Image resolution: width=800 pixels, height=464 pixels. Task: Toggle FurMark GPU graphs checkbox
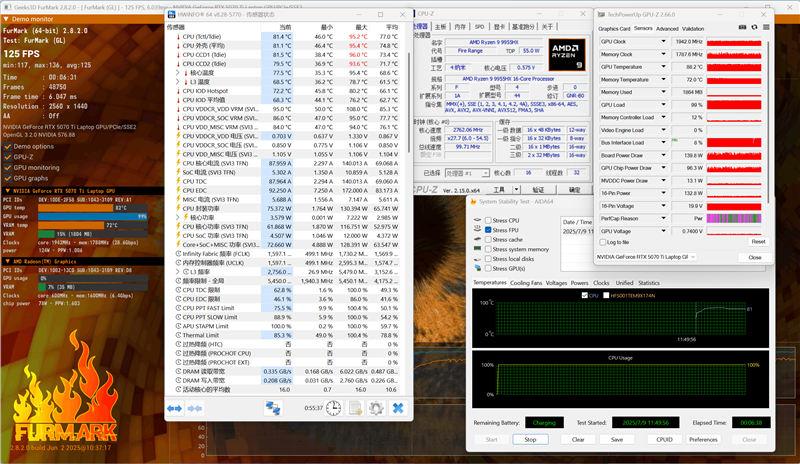click(x=8, y=178)
